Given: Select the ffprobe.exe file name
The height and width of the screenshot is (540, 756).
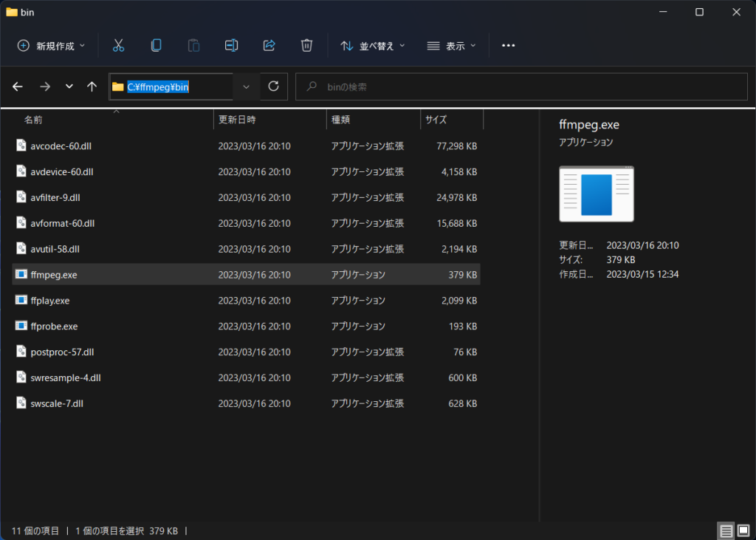Looking at the screenshot, I should (x=54, y=327).
